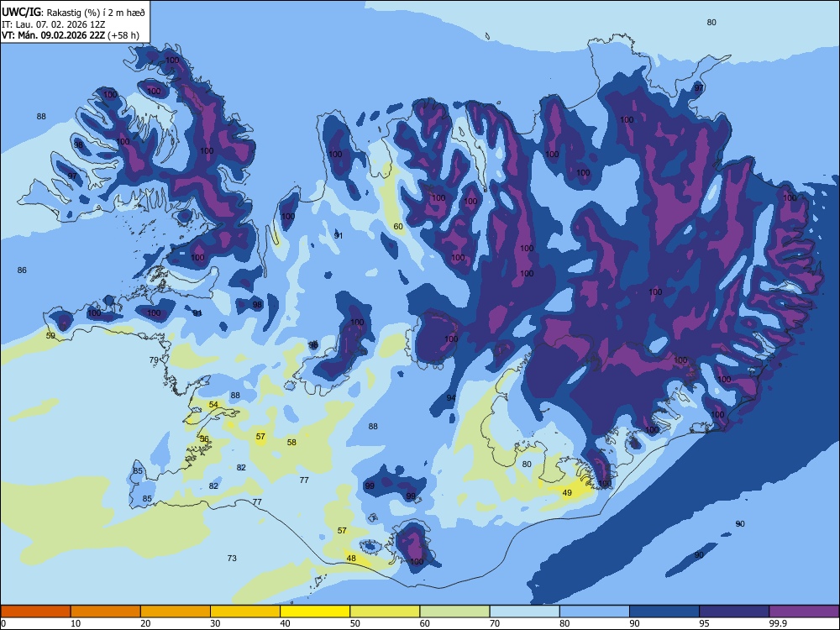Select the 20–30 legend color block
Viewport: 840px width, 630px height.
[176, 612]
